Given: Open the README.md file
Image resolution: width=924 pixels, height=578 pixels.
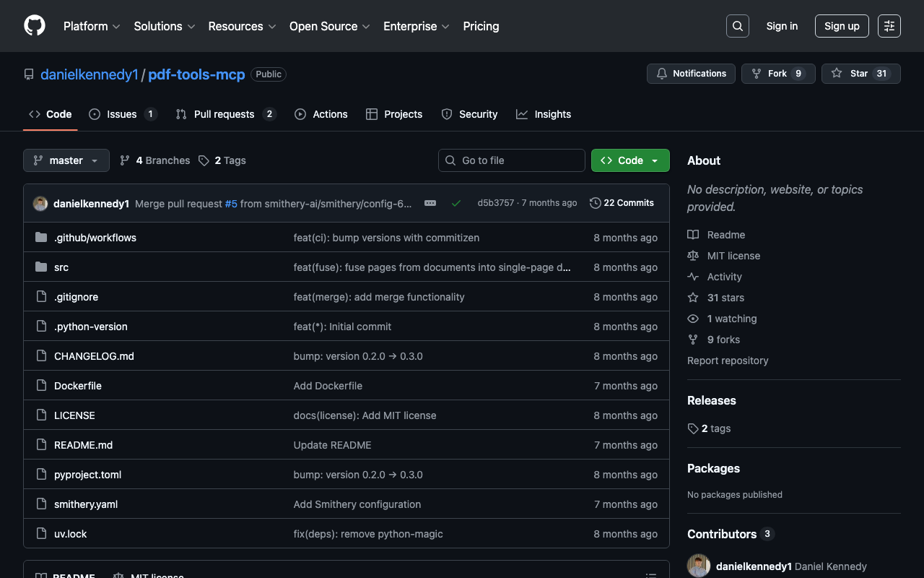Looking at the screenshot, I should click(x=83, y=445).
